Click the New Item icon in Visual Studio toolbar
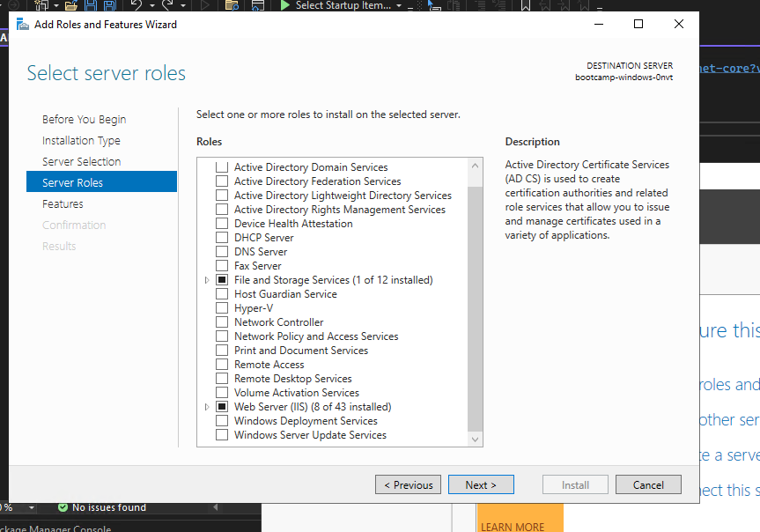The width and height of the screenshot is (760, 532). pos(41,6)
